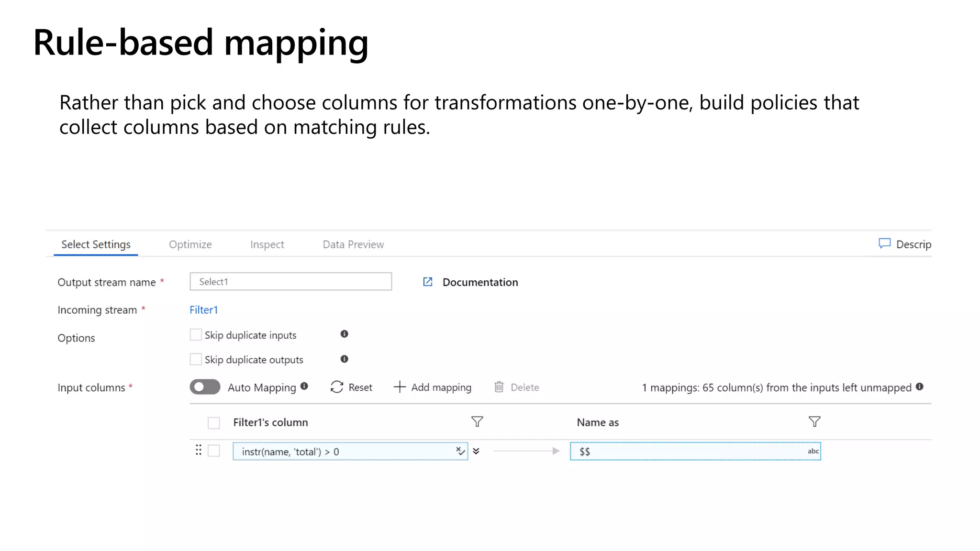
Task: Click the Name as column filter icon
Action: click(x=814, y=421)
